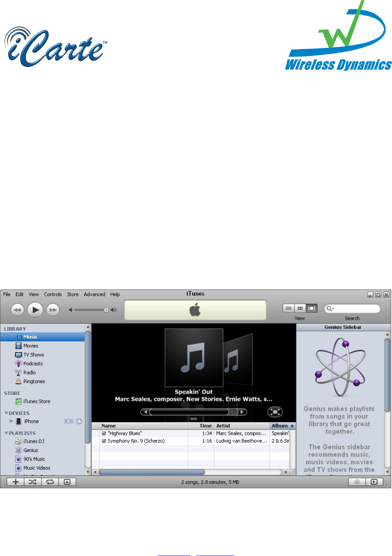Viewport: 392px width, 556px height.
Task: Open the File menu
Action: coord(7,295)
